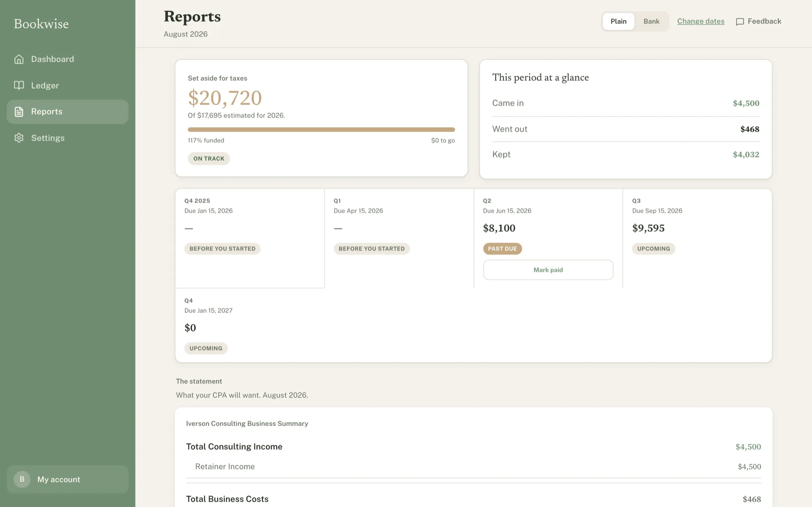The image size is (812, 507).
Task: Click the Q2 $8,100 amount
Action: pyautogui.click(x=499, y=228)
